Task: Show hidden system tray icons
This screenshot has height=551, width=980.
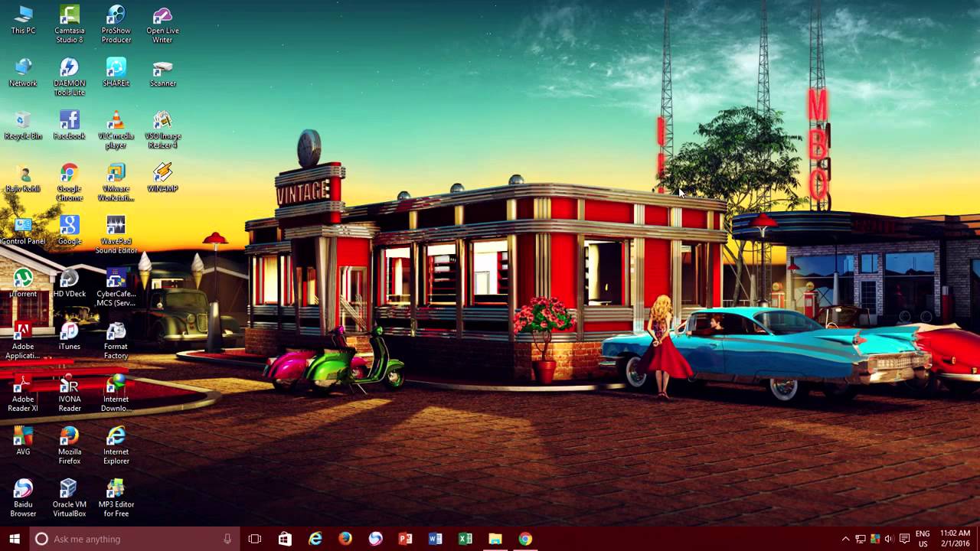Action: [x=845, y=539]
